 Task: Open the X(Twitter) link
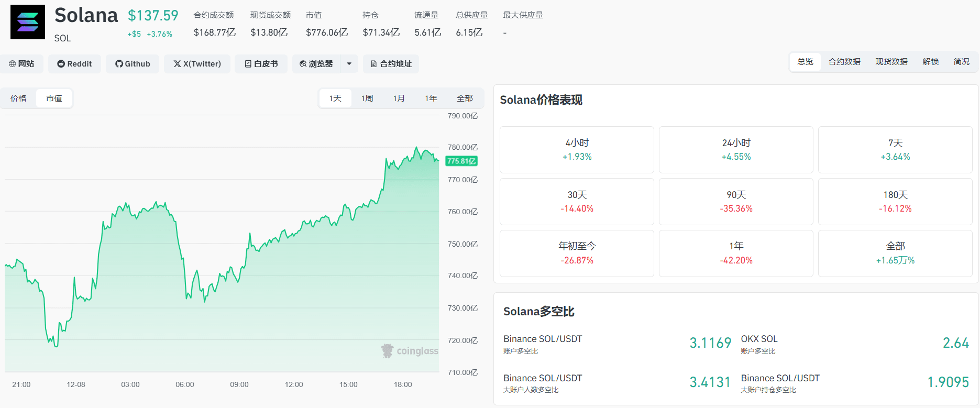point(197,64)
